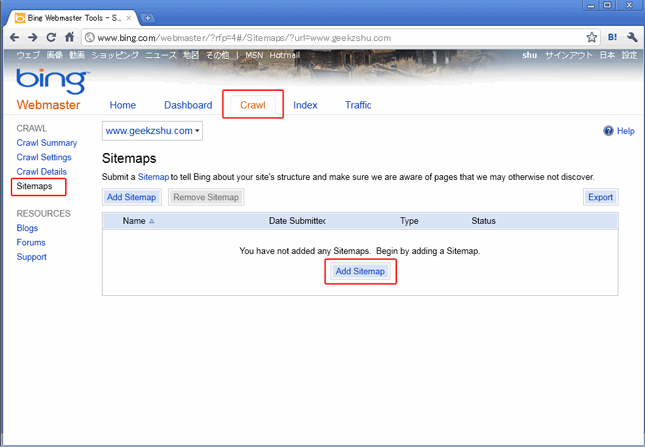Click the Bing logo
This screenshot has width=645, height=447.
[x=53, y=81]
